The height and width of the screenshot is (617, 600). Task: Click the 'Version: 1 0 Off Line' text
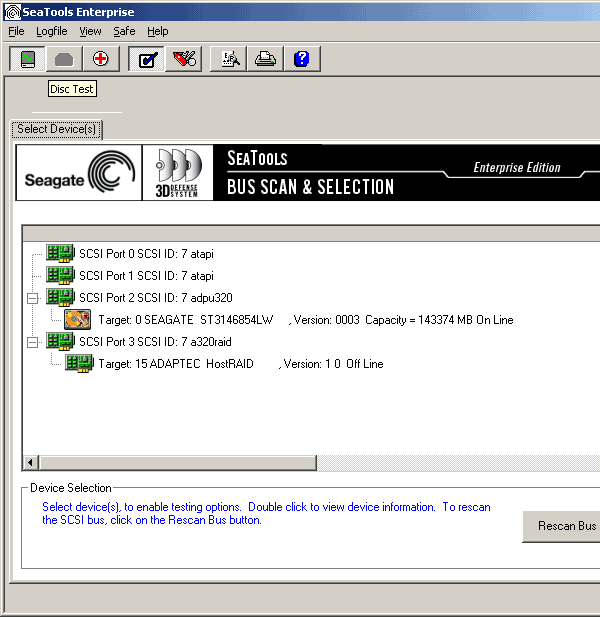[333, 364]
